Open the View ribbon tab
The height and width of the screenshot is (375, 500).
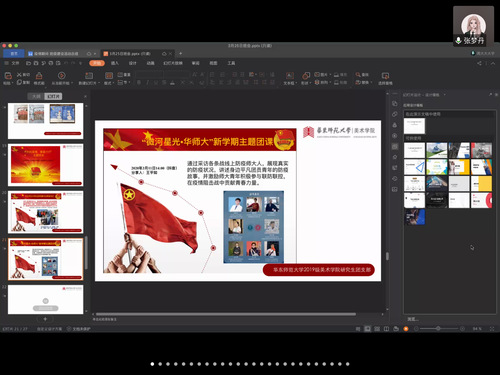[213, 63]
